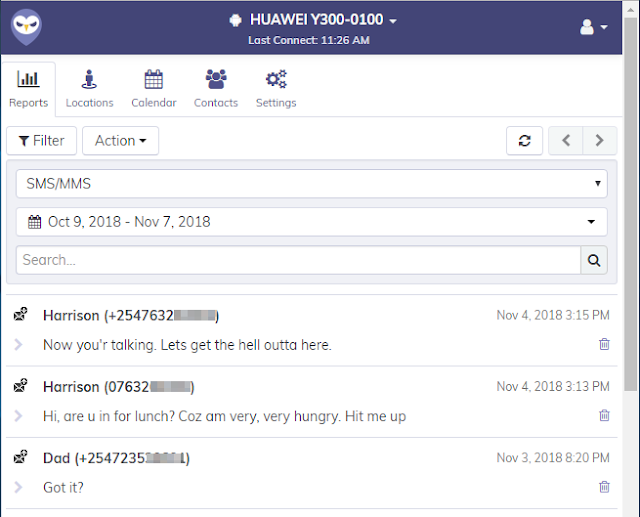Focus the Search input field
640x517 pixels.
298,260
